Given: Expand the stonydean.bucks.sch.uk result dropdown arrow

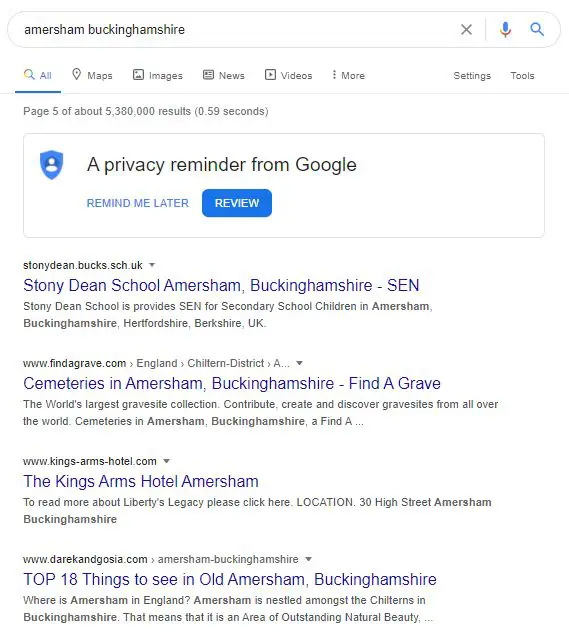Looking at the screenshot, I should tap(152, 265).
